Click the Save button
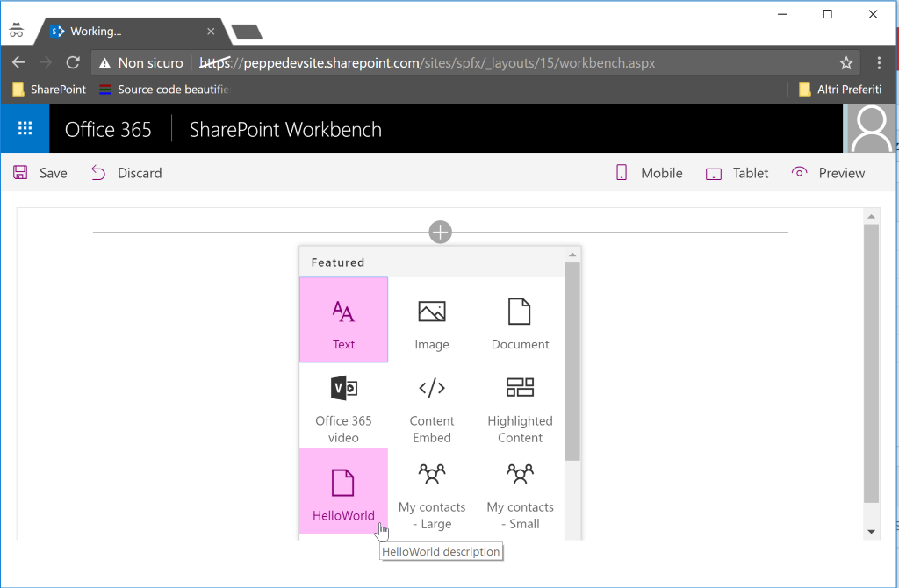This screenshot has width=899, height=588. click(x=40, y=173)
